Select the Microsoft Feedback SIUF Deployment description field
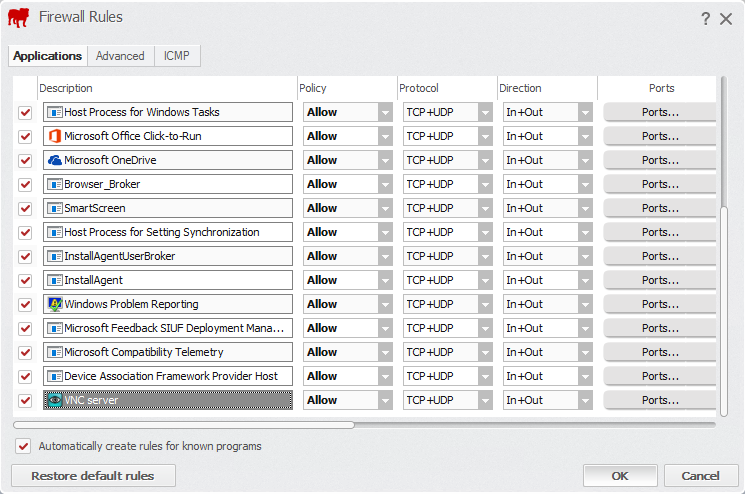The image size is (745, 494). click(168, 328)
